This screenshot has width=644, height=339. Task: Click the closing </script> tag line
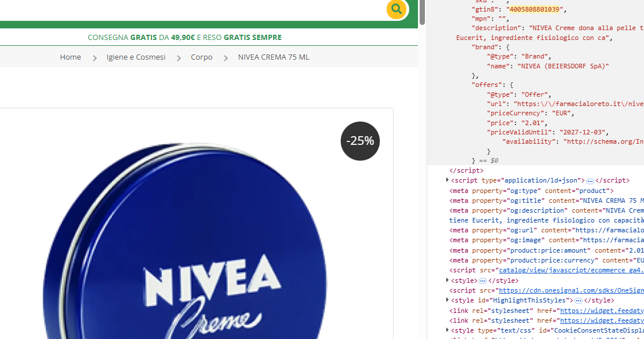click(466, 170)
